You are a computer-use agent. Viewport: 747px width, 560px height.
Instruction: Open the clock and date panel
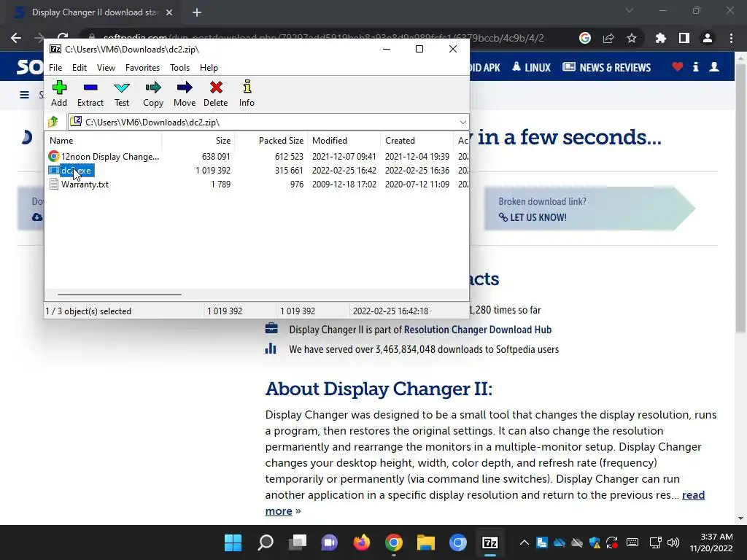click(711, 542)
